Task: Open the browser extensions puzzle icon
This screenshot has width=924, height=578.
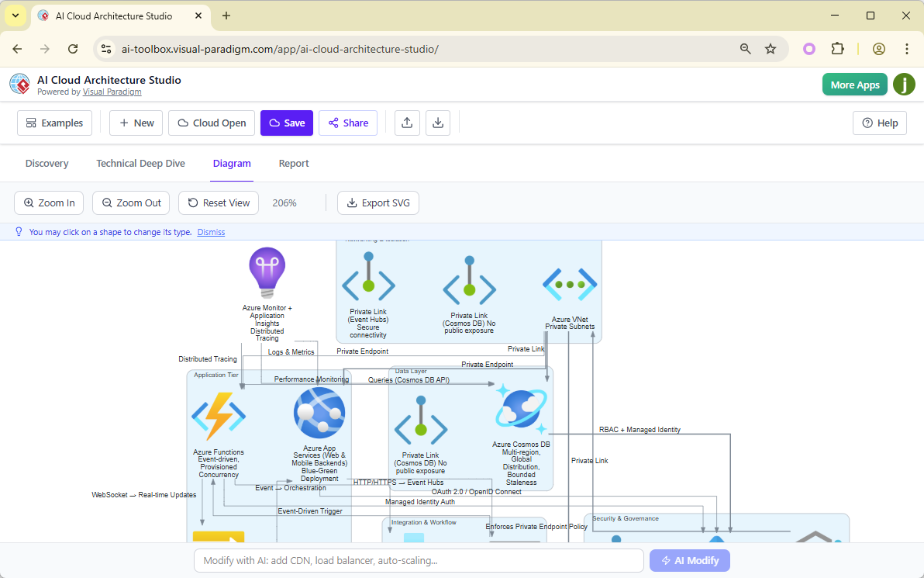Action: (838, 48)
